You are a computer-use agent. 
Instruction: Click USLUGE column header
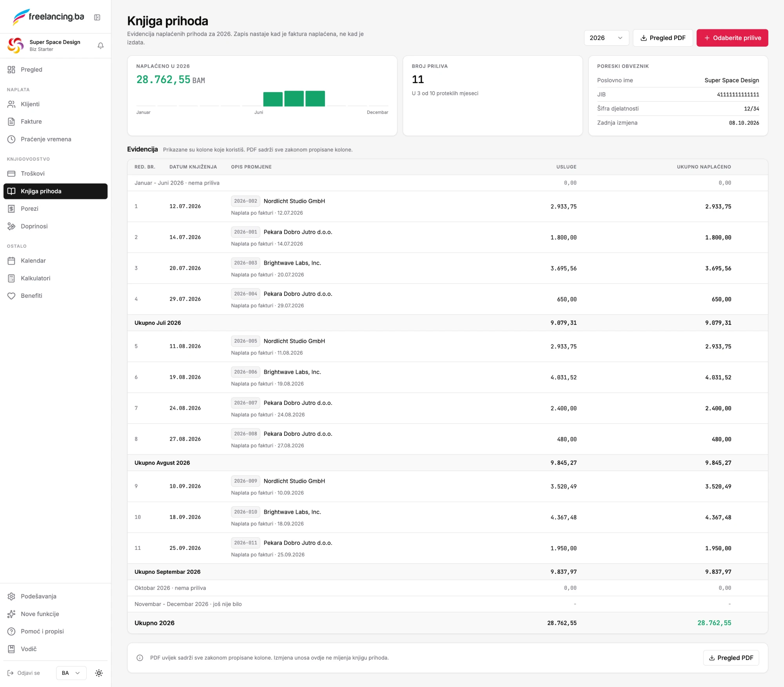point(566,167)
